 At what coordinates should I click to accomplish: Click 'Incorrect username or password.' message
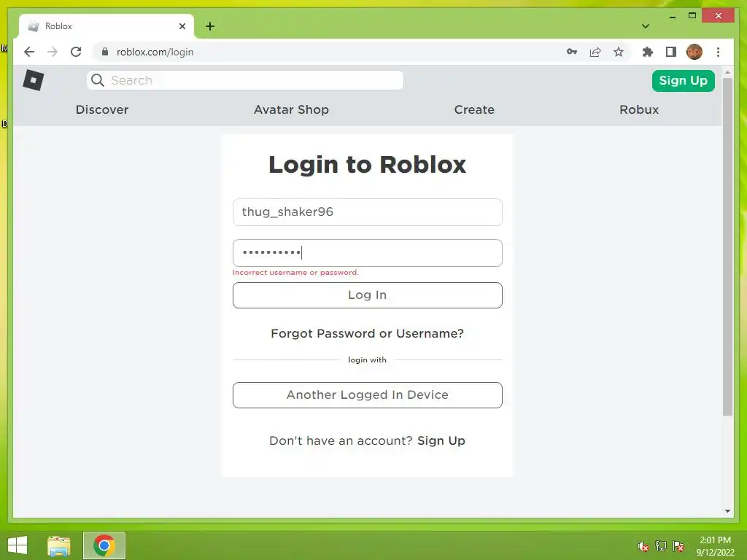[295, 273]
